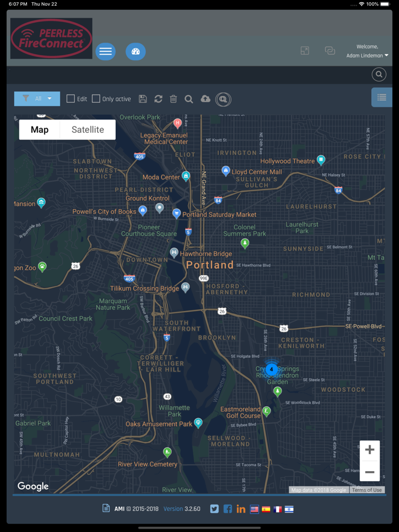This screenshot has width=399, height=532.
Task: Click the Laurelhurst Park label
Action: [x=302, y=228]
